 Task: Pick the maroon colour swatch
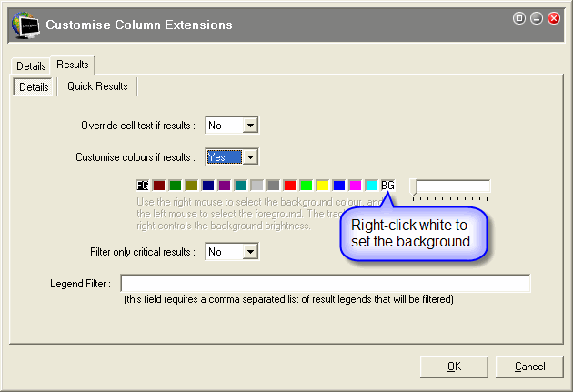pos(159,186)
